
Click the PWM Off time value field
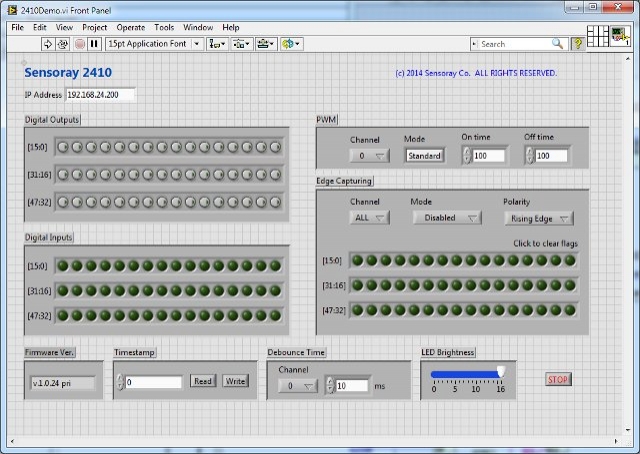(551, 156)
